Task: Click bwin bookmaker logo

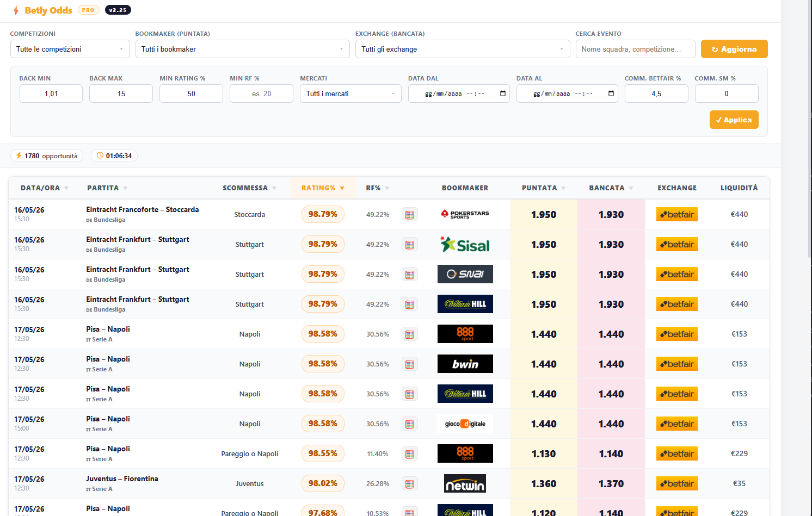Action: point(465,364)
